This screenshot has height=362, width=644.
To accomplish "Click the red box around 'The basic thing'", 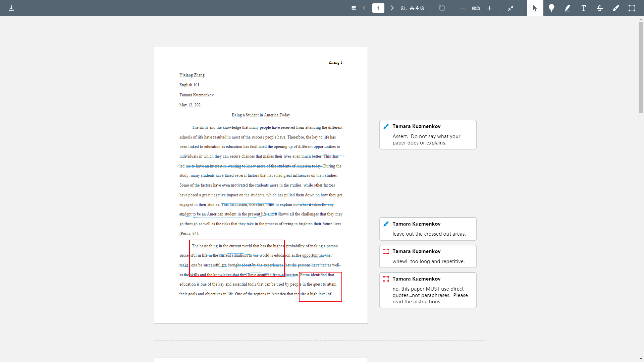I will pyautogui.click(x=237, y=258).
